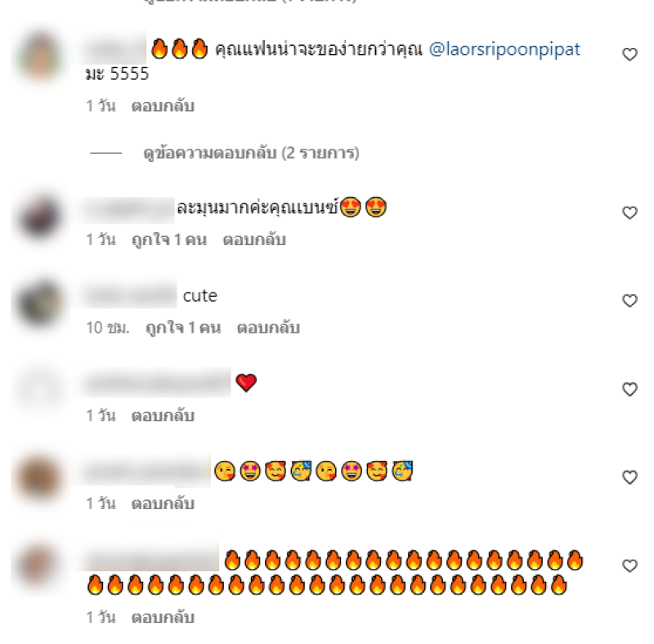This screenshot has width=654, height=644.
Task: Like the red heart emoji comment
Action: [x=629, y=389]
